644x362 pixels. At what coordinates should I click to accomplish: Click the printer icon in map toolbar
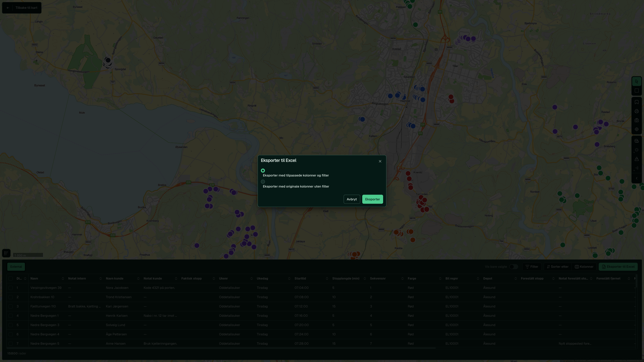pos(636,111)
